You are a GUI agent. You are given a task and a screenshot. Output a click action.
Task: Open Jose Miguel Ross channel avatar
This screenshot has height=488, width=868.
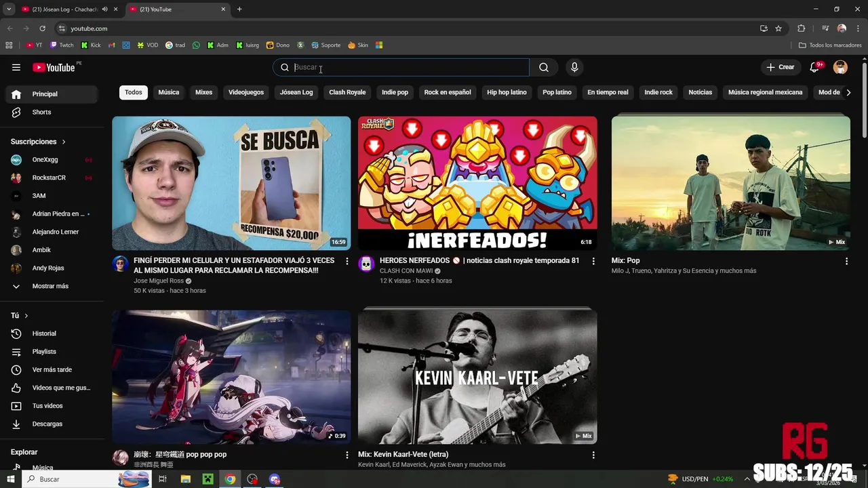[x=120, y=264]
